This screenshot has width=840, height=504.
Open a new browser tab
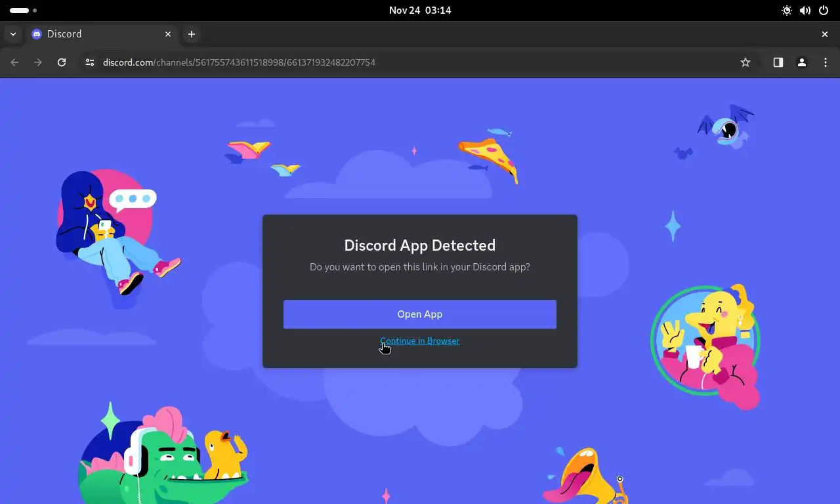(x=191, y=34)
